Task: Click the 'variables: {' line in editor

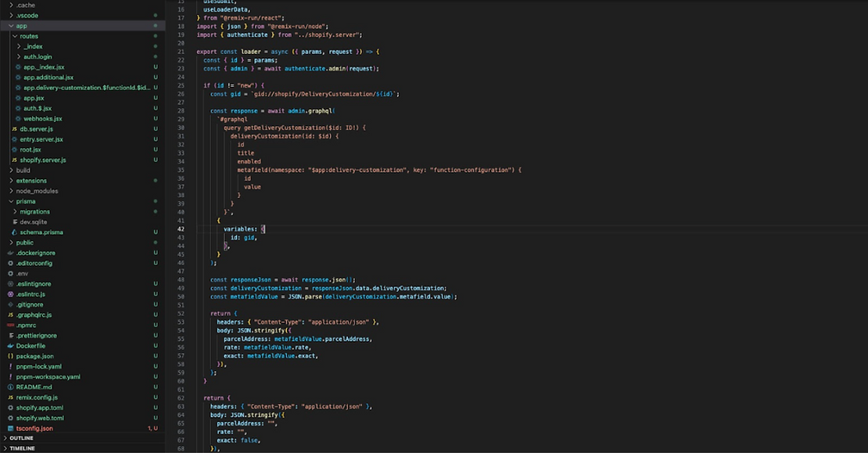Action: tap(244, 228)
